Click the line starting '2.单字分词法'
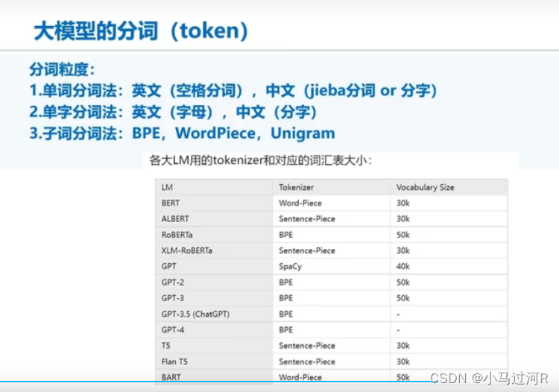Image resolution: width=559 pixels, height=392 pixels. coord(173,112)
